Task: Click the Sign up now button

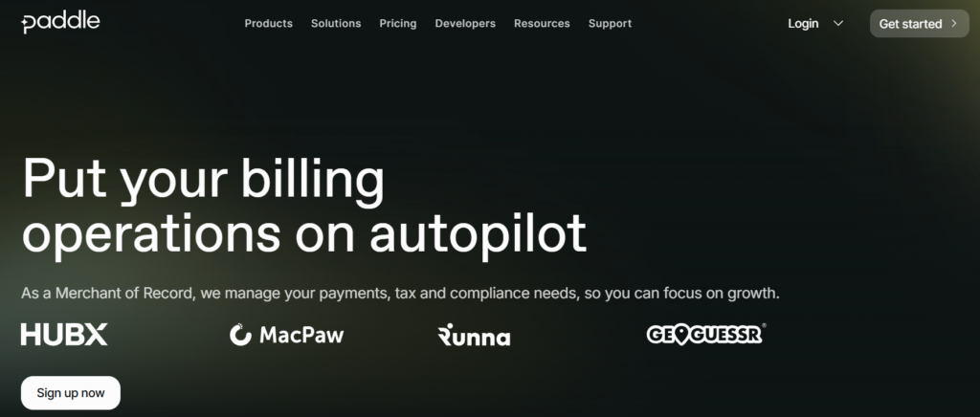Action: pyautogui.click(x=71, y=393)
